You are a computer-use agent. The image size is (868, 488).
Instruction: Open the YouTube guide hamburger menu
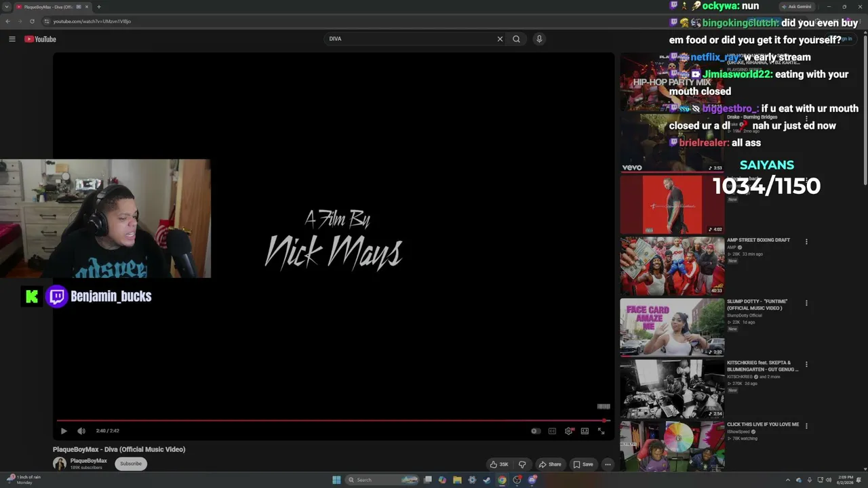point(12,39)
